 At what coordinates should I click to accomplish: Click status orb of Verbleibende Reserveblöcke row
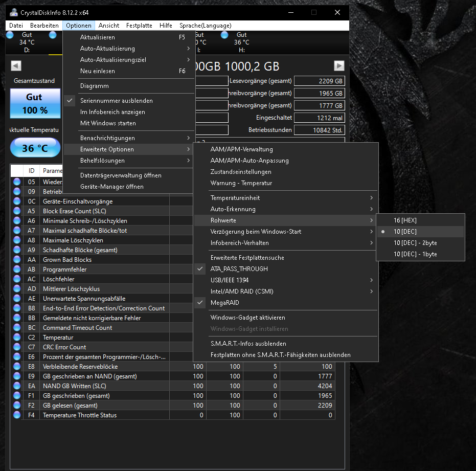point(17,366)
